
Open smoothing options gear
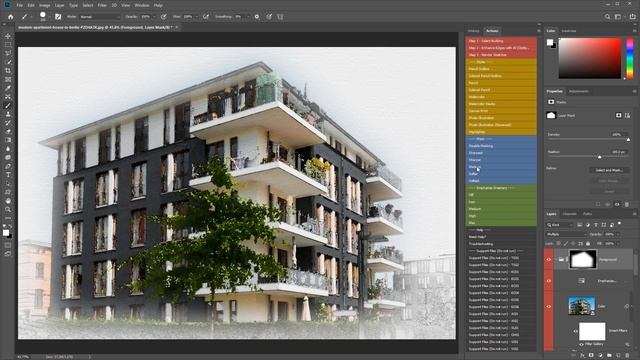click(257, 17)
